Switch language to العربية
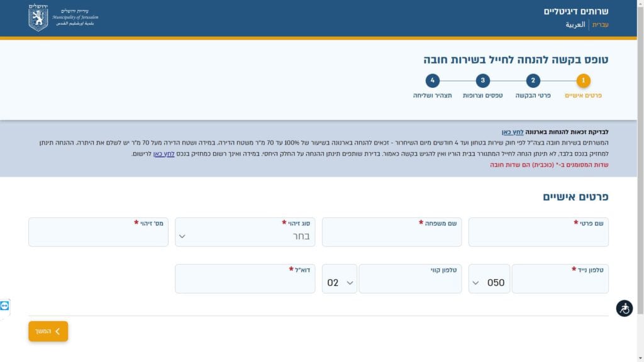Image resolution: width=644 pixels, height=362 pixels. click(575, 25)
